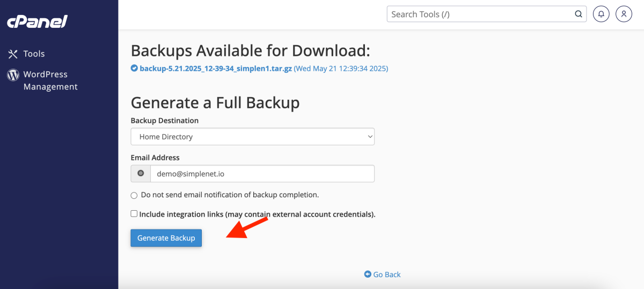Click the cPanel logo
This screenshot has height=289, width=644.
tap(37, 22)
